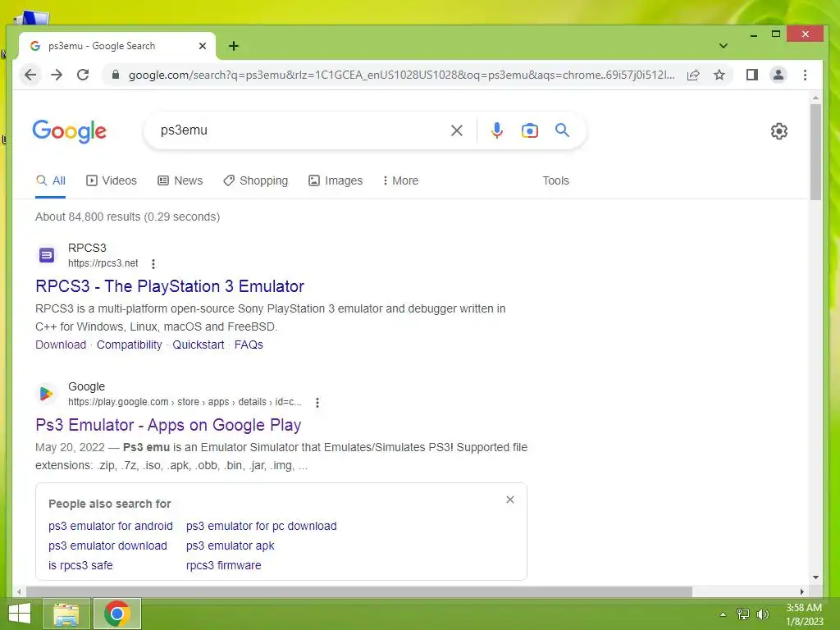Search ps3 emulator download suggestion
This screenshot has width=840, height=630.
click(x=107, y=546)
